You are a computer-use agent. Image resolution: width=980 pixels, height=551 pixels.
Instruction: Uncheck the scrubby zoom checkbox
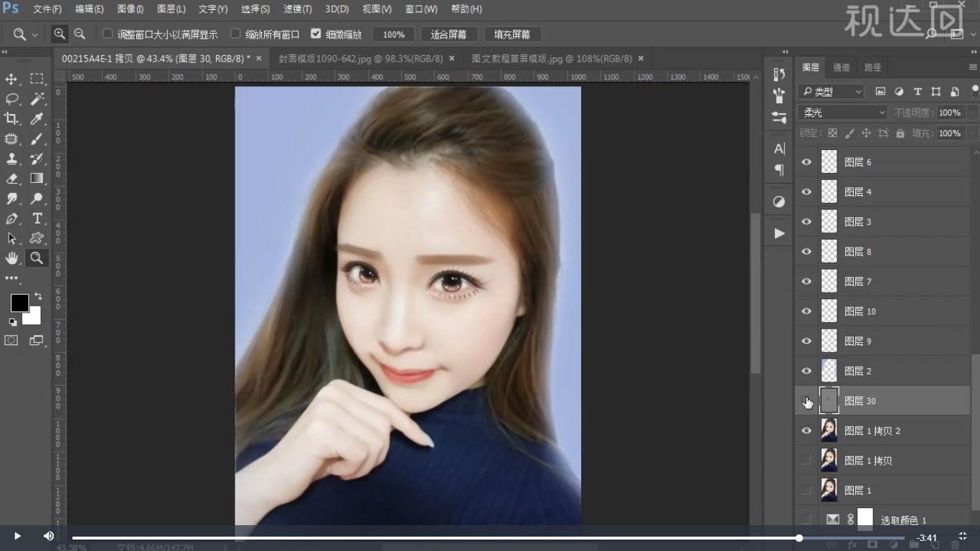316,34
